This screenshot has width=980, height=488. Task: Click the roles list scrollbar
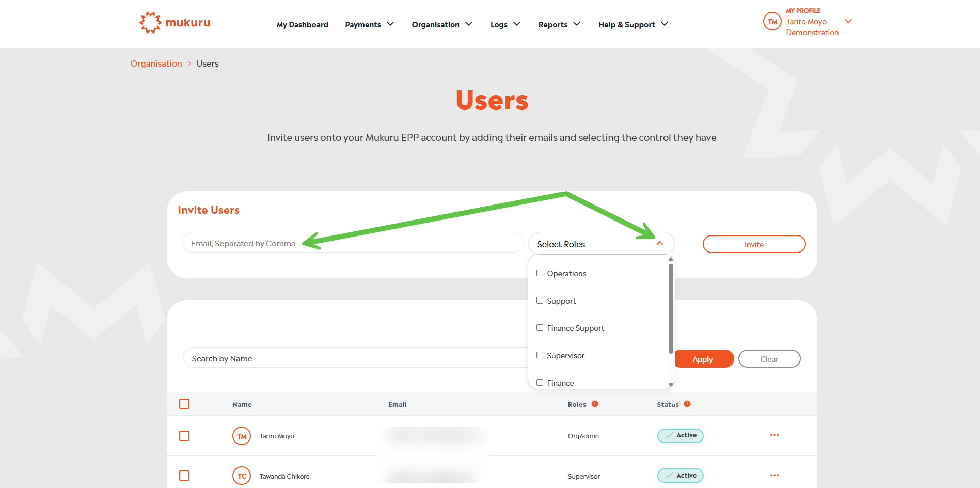tap(671, 310)
